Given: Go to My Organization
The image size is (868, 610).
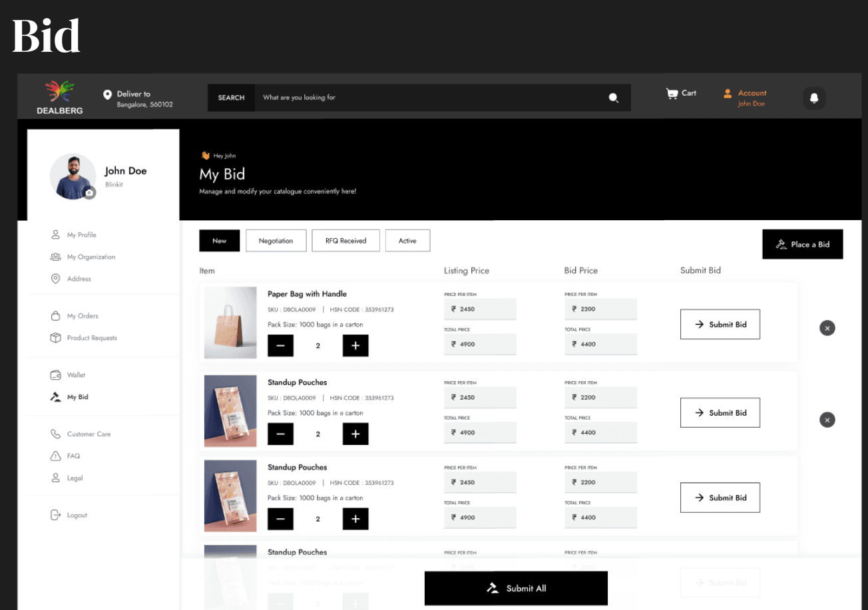Looking at the screenshot, I should tap(83, 257).
